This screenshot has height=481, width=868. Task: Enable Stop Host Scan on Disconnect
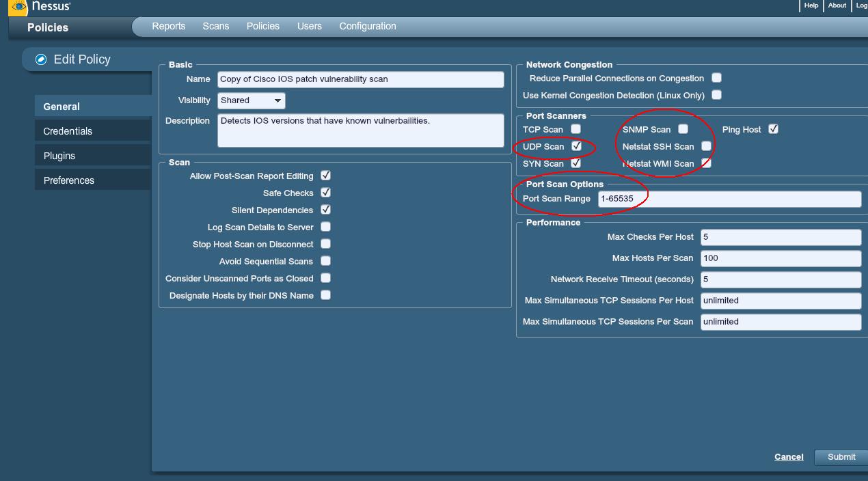(x=326, y=244)
